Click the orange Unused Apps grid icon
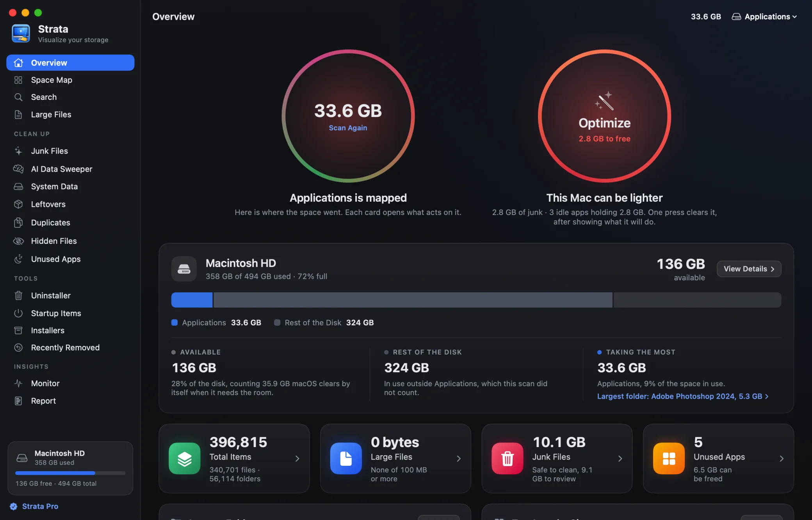Image resolution: width=812 pixels, height=520 pixels. [669, 458]
